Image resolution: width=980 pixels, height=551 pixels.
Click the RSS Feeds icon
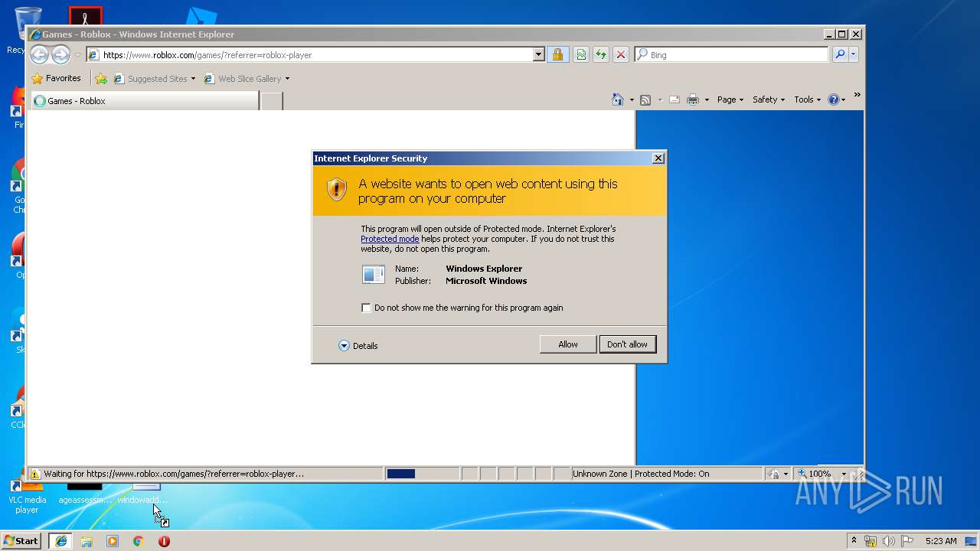645,99
